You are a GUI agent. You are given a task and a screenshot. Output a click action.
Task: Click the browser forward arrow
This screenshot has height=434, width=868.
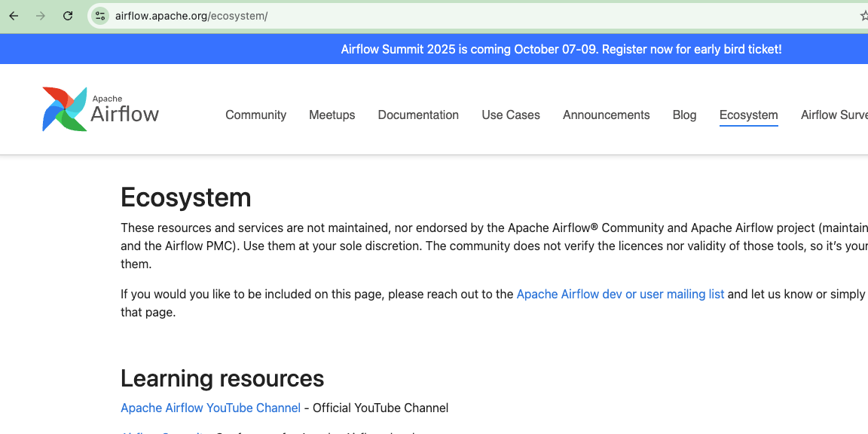[41, 16]
